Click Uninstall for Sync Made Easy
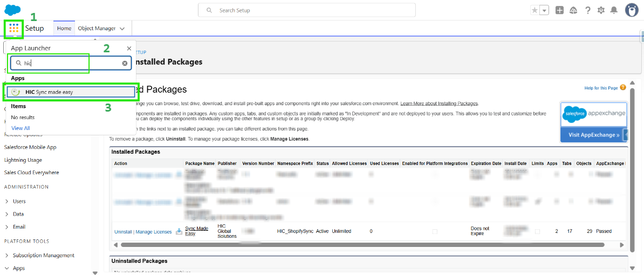This screenshot has height=275, width=644. point(123,231)
